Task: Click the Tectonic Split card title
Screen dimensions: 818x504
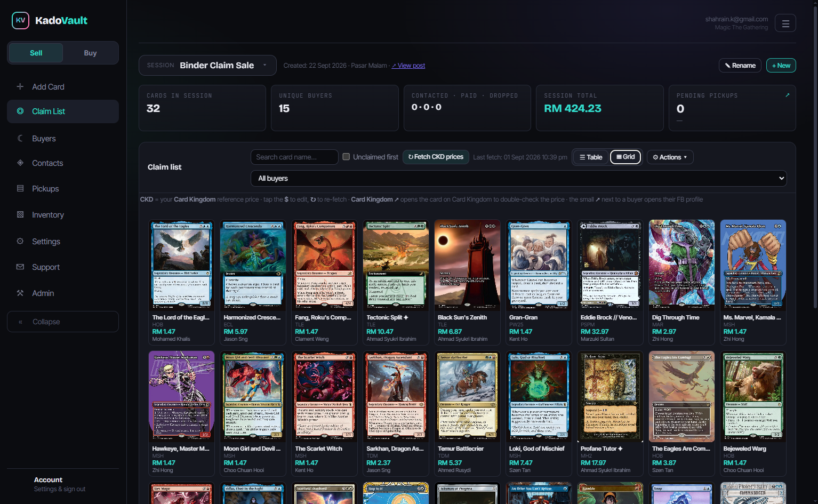Action: click(387, 317)
